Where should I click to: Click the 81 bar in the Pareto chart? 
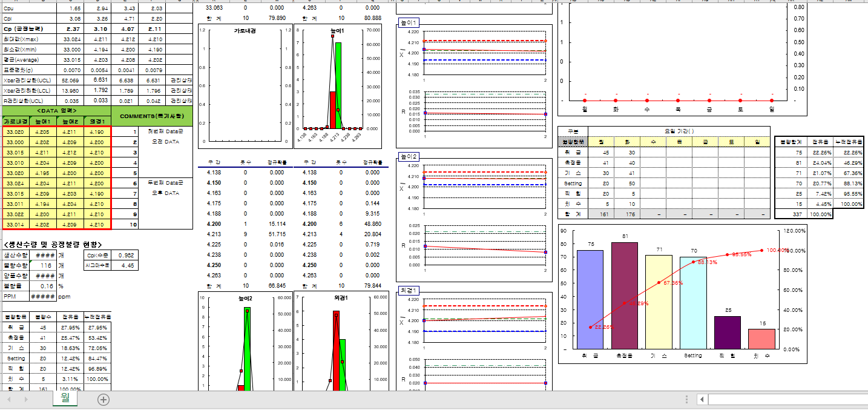[x=624, y=296]
